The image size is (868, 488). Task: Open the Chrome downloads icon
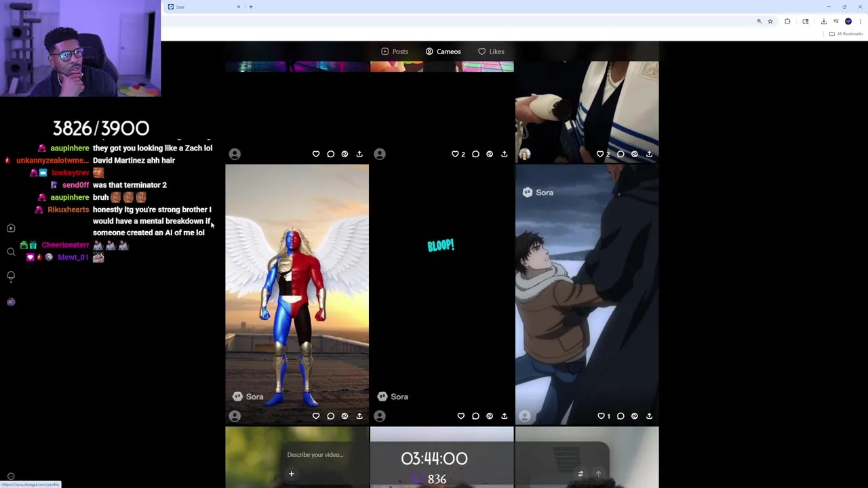click(824, 22)
